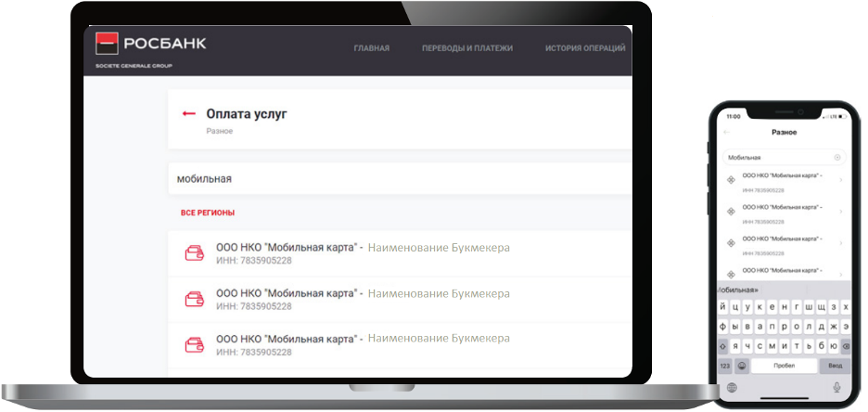The image size is (868, 412).
Task: Tap the Shift key on the phone keyboard
Action: click(x=723, y=347)
